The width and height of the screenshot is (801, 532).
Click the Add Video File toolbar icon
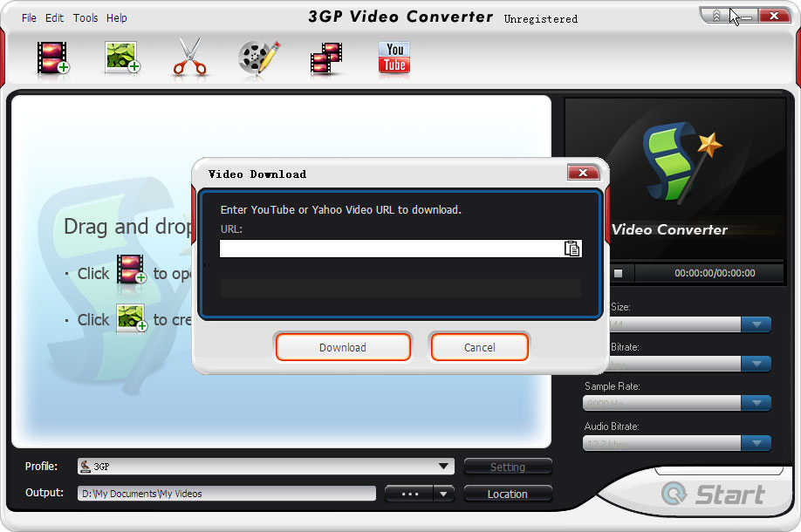pos(51,57)
